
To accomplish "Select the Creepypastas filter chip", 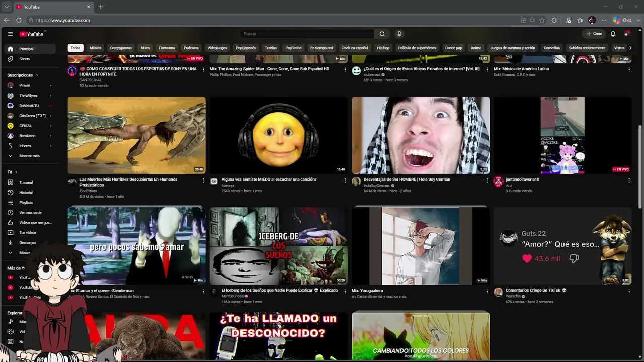I will tap(121, 48).
